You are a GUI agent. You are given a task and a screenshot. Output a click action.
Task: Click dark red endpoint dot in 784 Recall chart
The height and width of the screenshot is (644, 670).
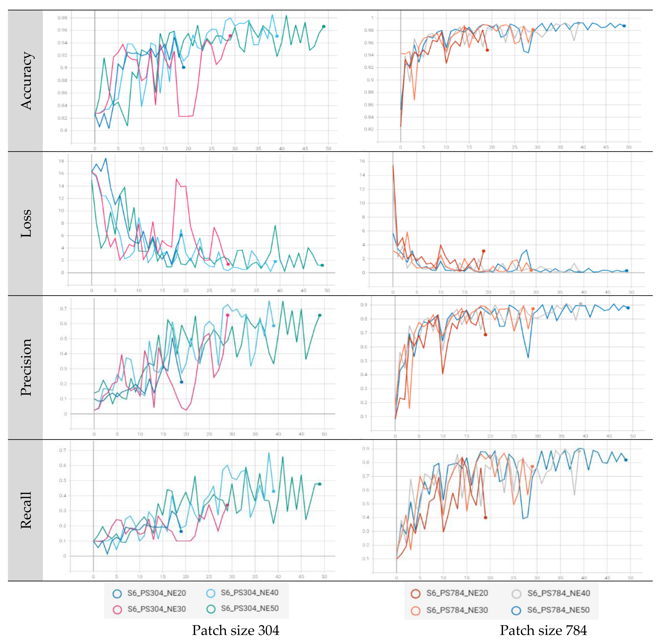[x=485, y=517]
